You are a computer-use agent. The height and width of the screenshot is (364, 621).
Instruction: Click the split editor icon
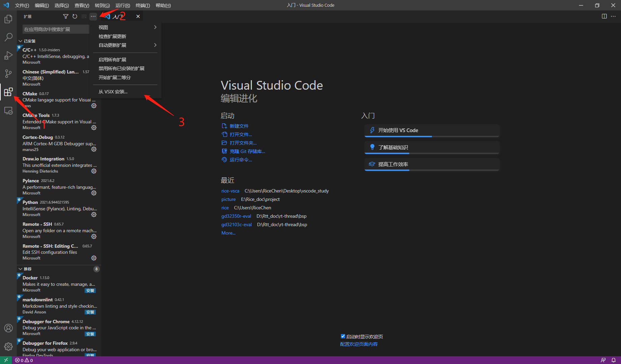[x=604, y=17]
